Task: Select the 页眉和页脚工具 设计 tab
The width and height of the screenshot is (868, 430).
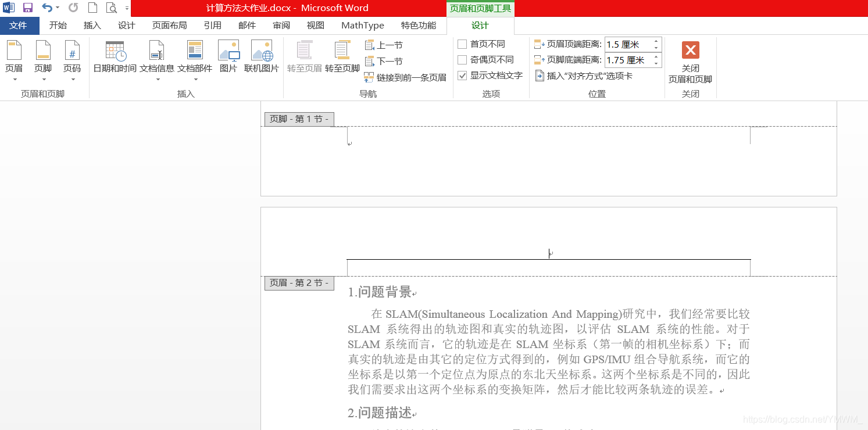Action: [480, 26]
